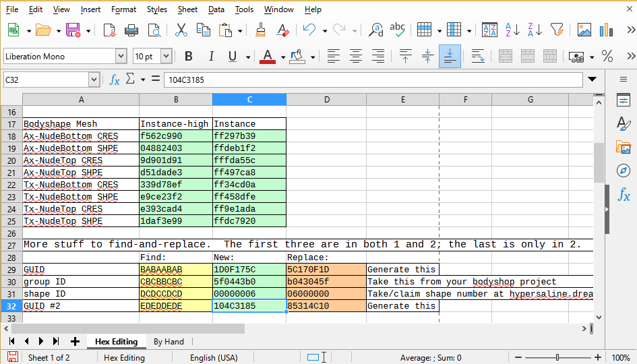The width and height of the screenshot is (637, 364).
Task: Insert Image icon
Action: [x=584, y=30]
